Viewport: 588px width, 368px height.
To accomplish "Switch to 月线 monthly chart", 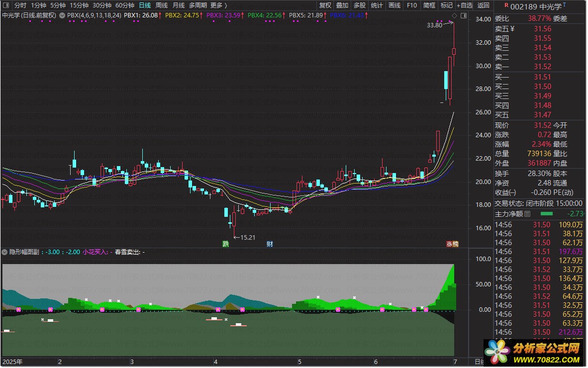I will point(179,5).
